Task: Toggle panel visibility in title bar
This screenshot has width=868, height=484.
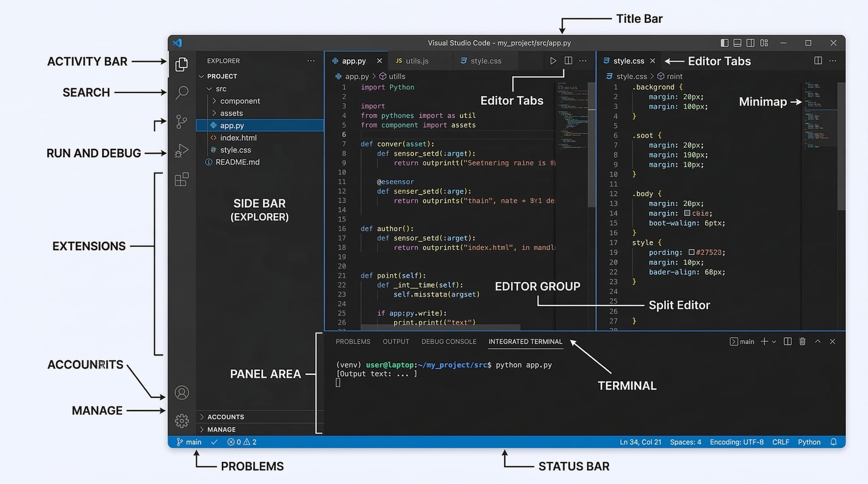Action: 737,43
